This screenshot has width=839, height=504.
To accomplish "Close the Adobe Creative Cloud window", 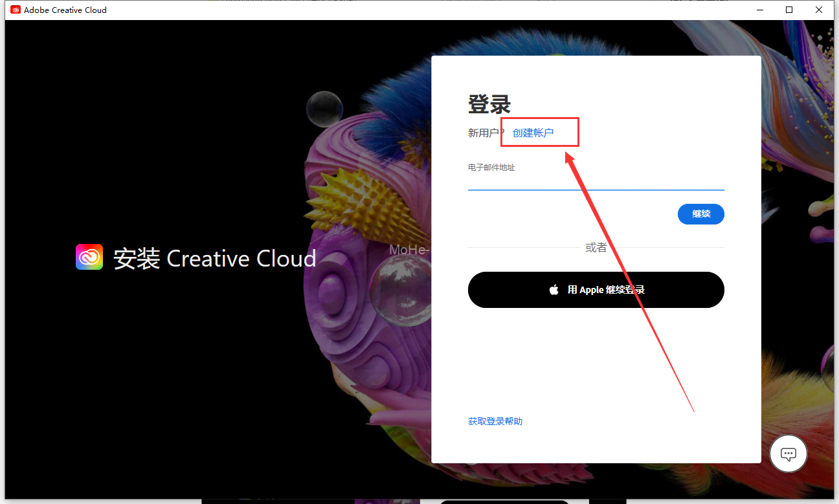I will (820, 10).
